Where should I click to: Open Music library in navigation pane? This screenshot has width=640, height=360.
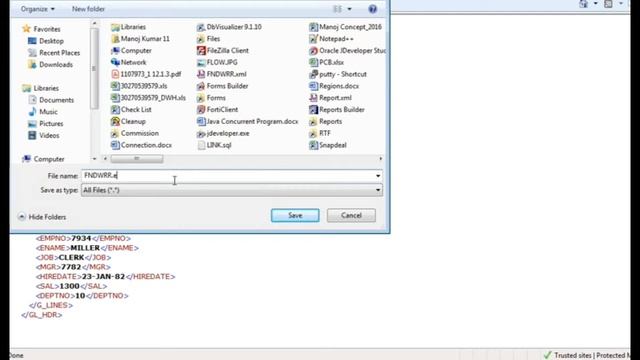click(x=43, y=112)
